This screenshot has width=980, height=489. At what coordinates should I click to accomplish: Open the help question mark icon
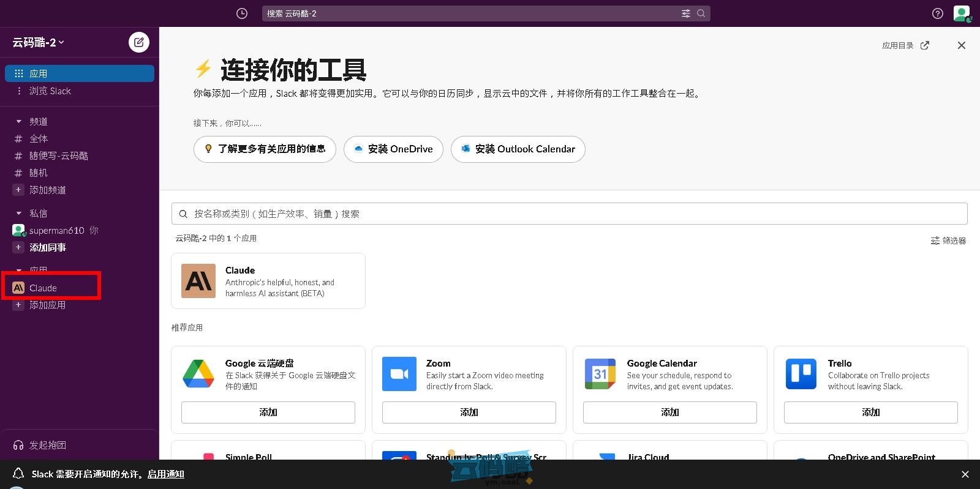pos(937,13)
